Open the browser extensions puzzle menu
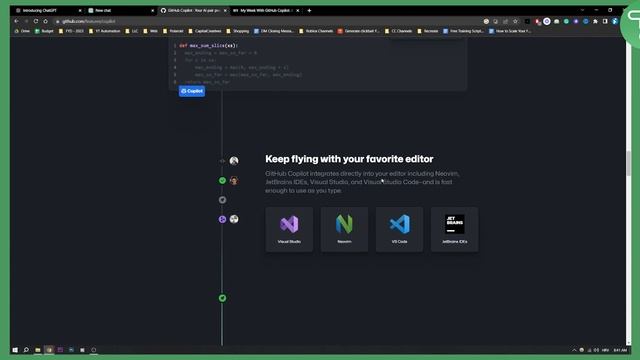The height and width of the screenshot is (360, 640). (595, 21)
